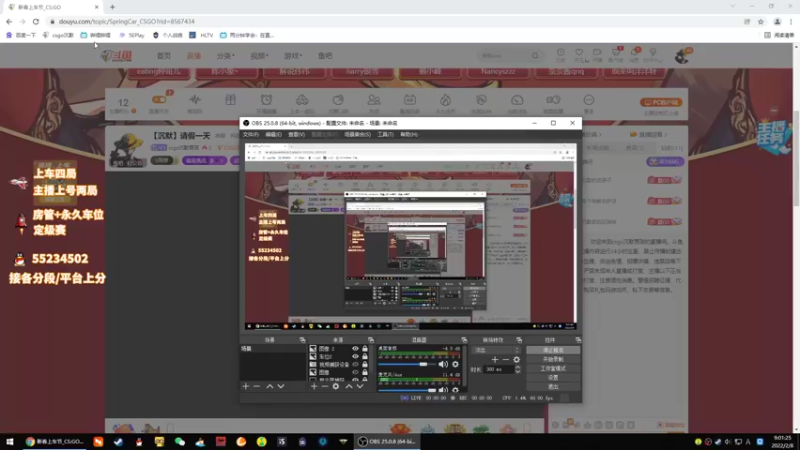This screenshot has height=450, width=800.
Task: Remove selected scene with minus in Scenes panel
Action: pos(257,387)
